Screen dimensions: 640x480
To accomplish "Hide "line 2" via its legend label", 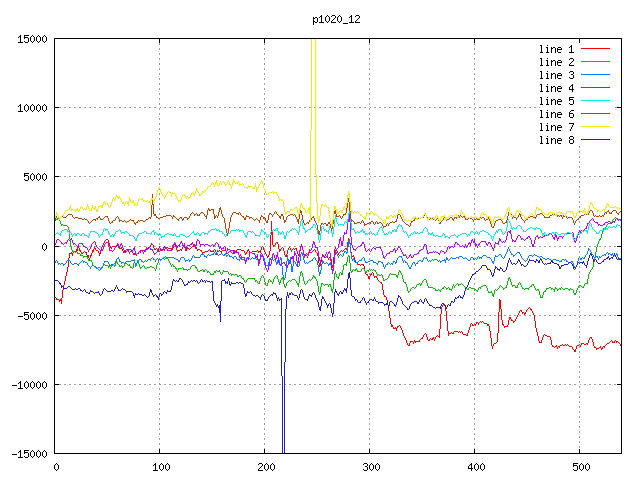I will [x=557, y=62].
